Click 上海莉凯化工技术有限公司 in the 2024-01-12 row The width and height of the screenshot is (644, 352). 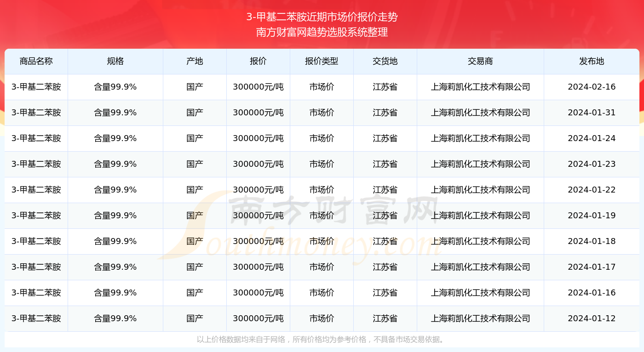pyautogui.click(x=480, y=318)
